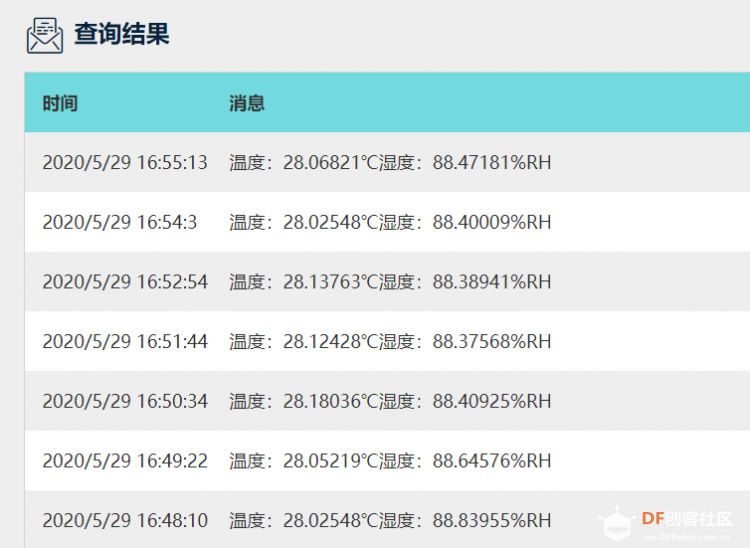Select timestamp 2020/5/29 16:50:34

click(125, 401)
